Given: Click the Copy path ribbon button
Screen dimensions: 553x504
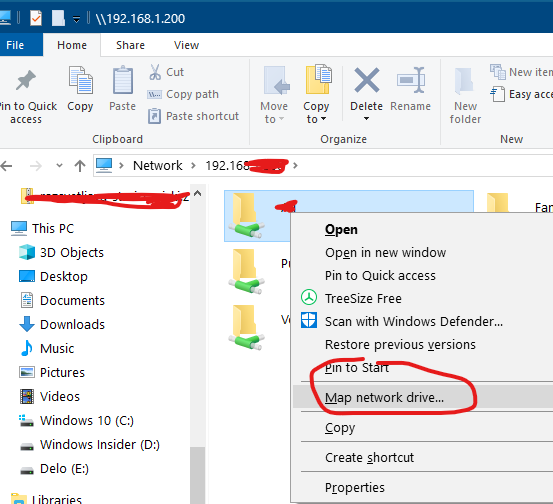Looking at the screenshot, I should [x=183, y=94].
